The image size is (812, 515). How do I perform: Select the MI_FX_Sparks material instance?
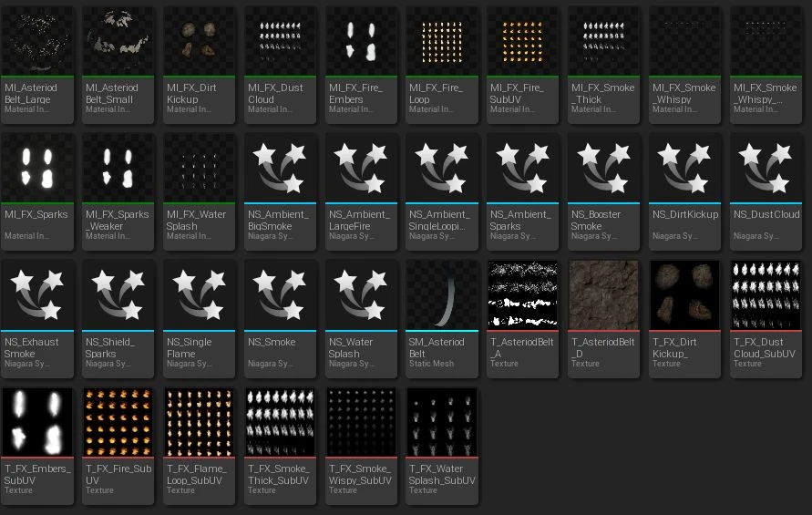(37, 191)
